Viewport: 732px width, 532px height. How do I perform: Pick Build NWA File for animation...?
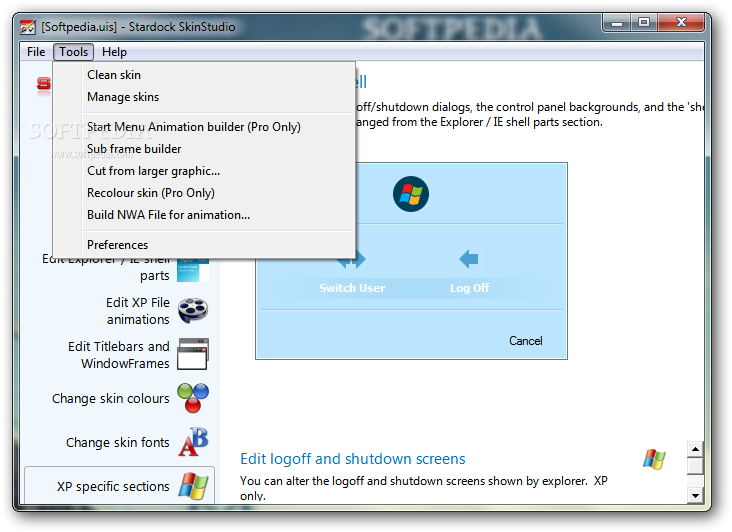[204, 215]
